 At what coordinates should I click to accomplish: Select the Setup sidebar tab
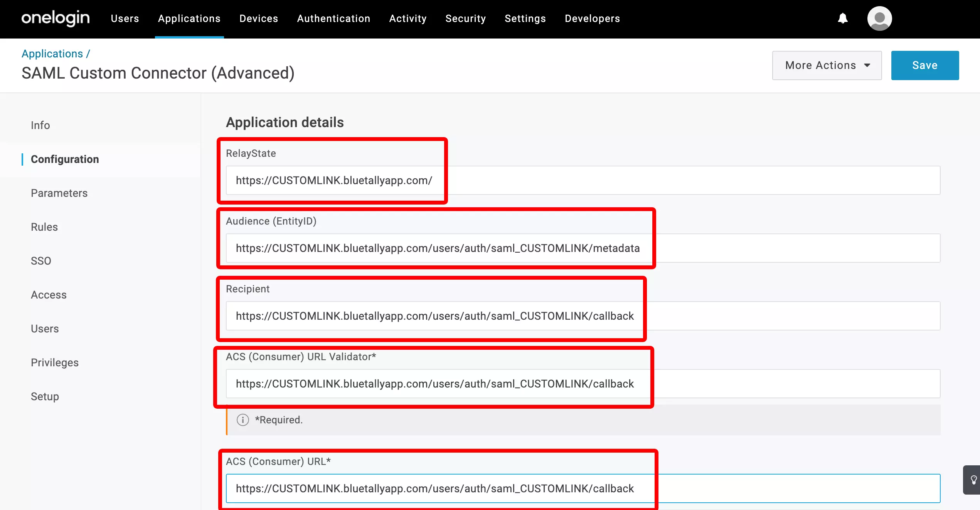[x=45, y=396]
